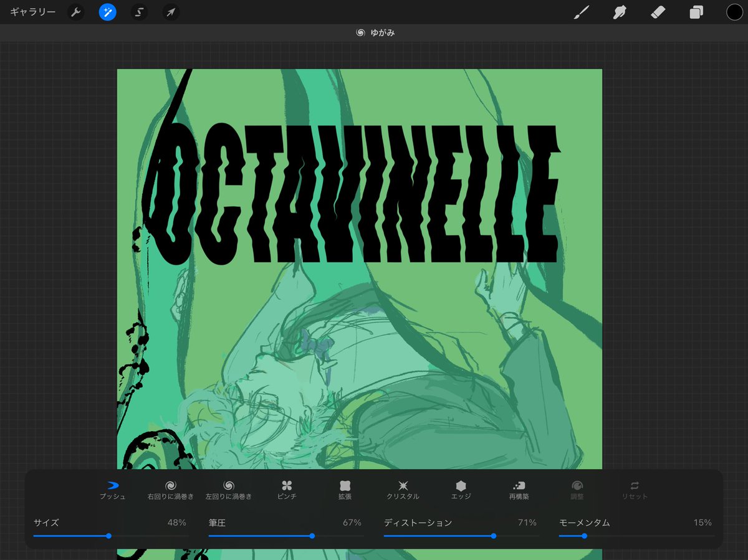Select the paint Brush tool
748x560 pixels.
[x=582, y=12]
